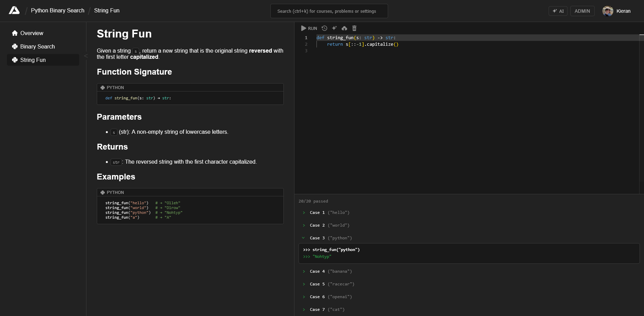This screenshot has width=644, height=316.
Task: Click the Examples heading
Action: pos(116,177)
